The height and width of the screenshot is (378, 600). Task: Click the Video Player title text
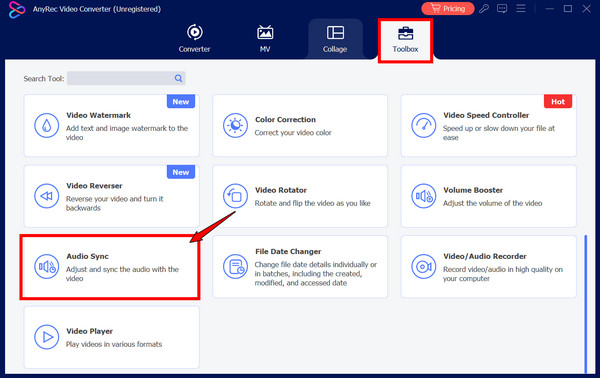(x=90, y=331)
